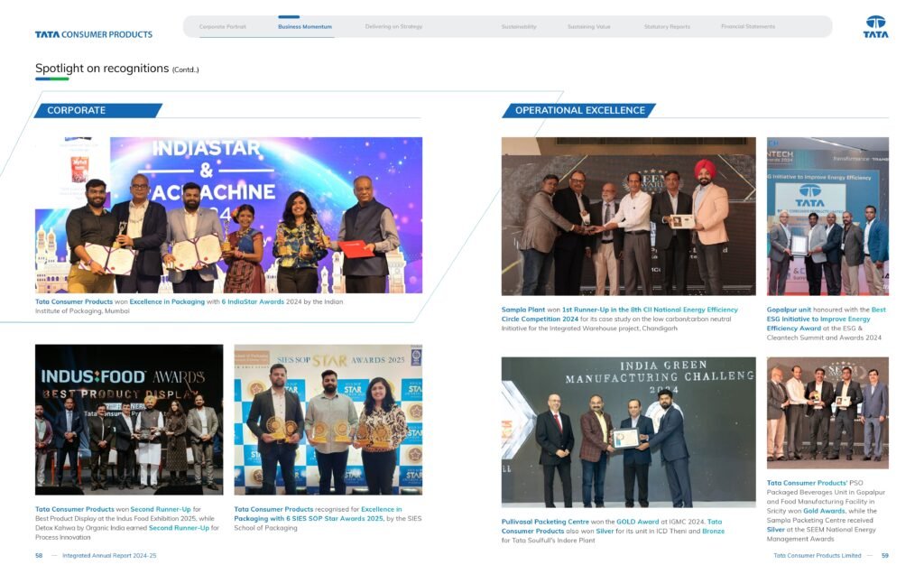
Task: Click "Integrated Annual Report 2024-25" footer text
Action: click(x=109, y=556)
